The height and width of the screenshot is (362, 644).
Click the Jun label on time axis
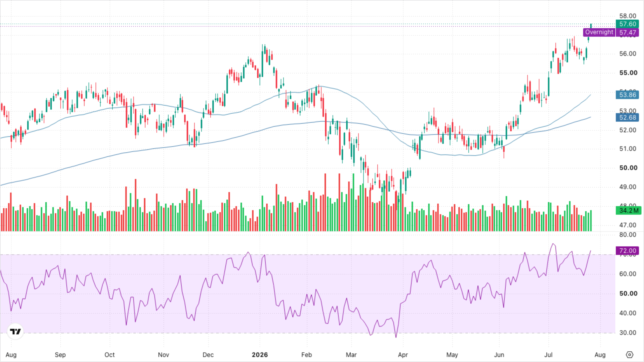pyautogui.click(x=499, y=355)
